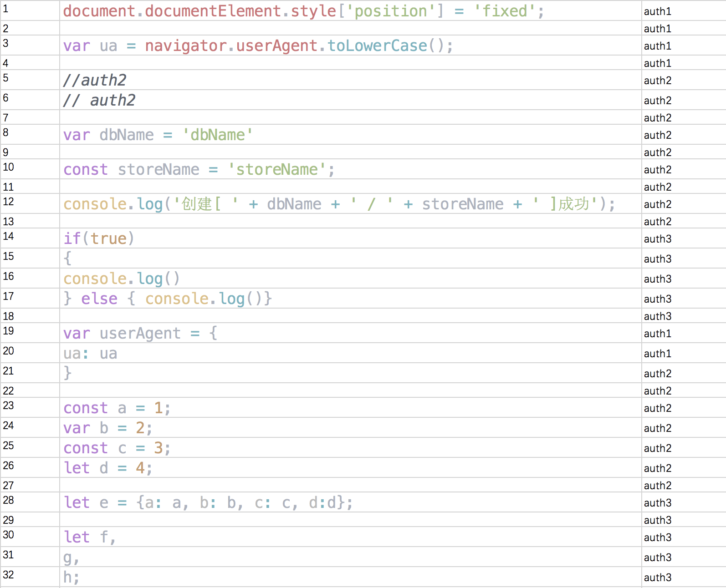Click the 'let d = 4;' line
The image size is (726, 588).
point(107,468)
